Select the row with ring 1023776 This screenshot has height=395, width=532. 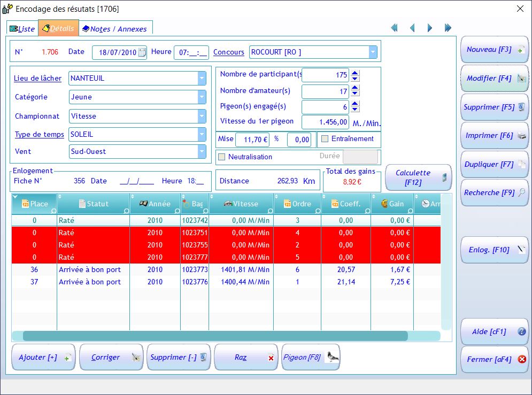click(226, 282)
